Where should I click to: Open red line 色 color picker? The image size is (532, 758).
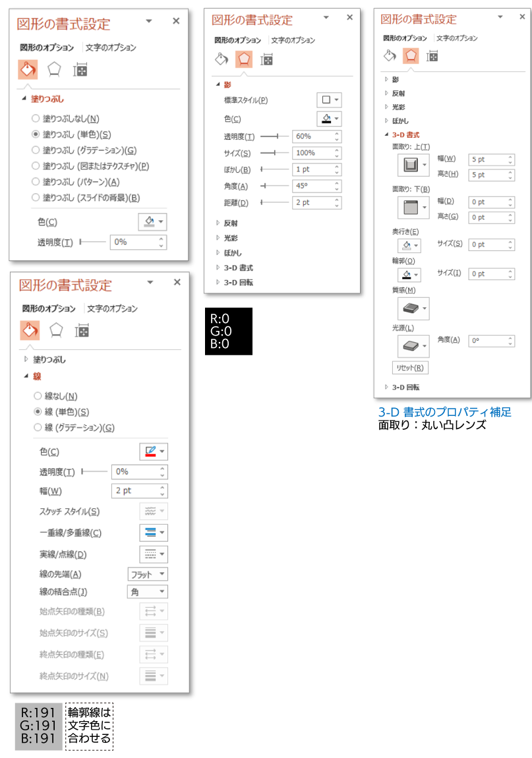pos(154,452)
